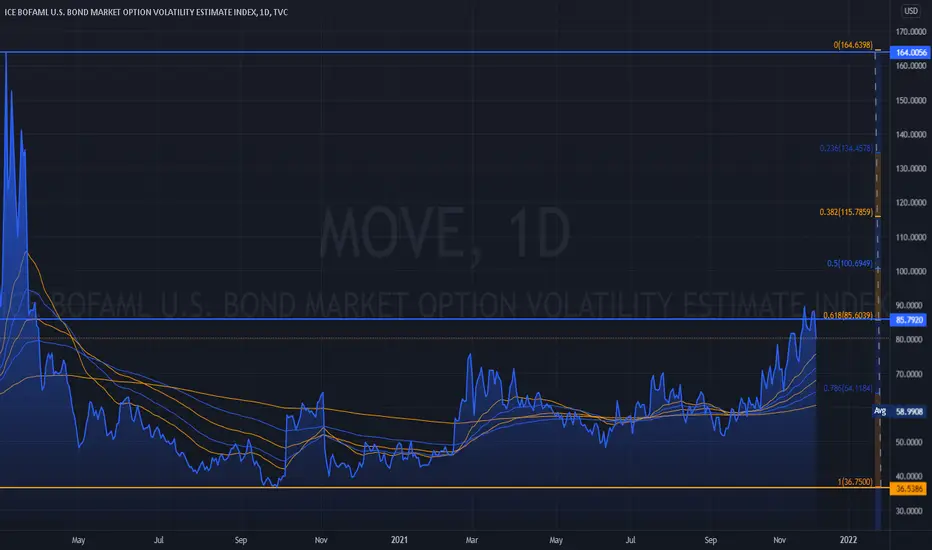Click the 100.0000 price axis label
932x550 pixels.
click(911, 271)
